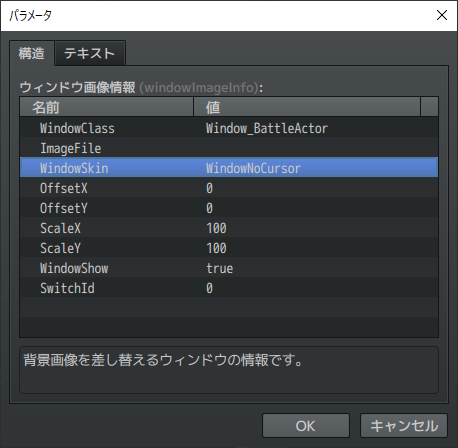The height and width of the screenshot is (448, 458).
Task: Click the 0 value of OffsetX
Action: tap(209, 188)
